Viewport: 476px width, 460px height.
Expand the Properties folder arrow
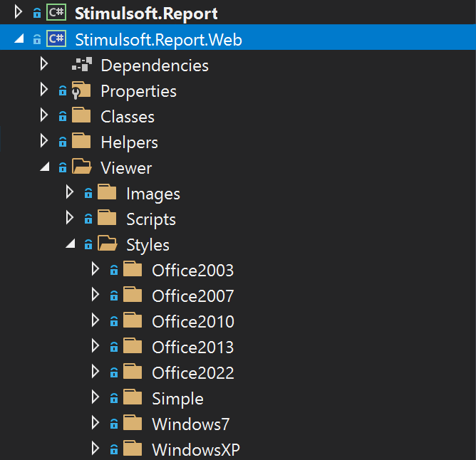[44, 90]
